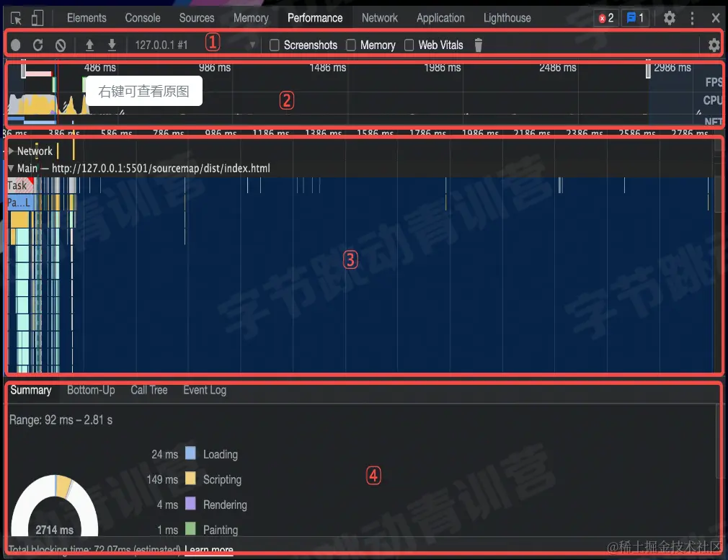
Task: Click the Painting green color swatch
Action: (x=190, y=528)
